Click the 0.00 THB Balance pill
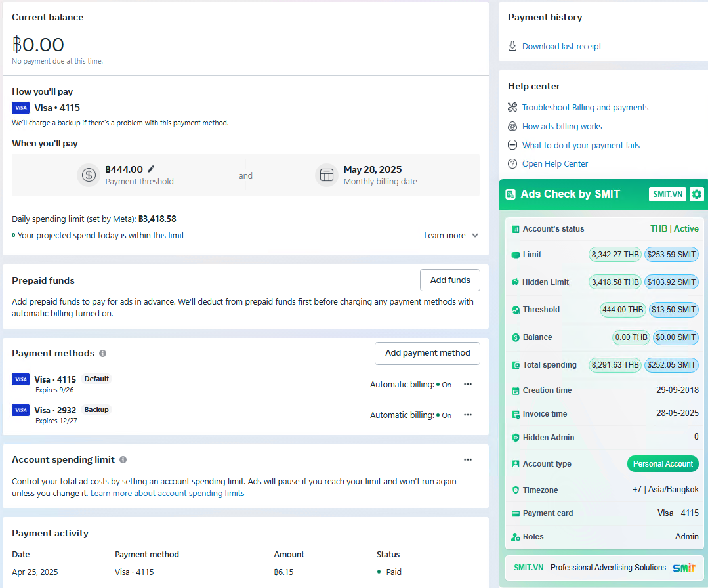Screen dimensions: 708x588 tap(631, 337)
